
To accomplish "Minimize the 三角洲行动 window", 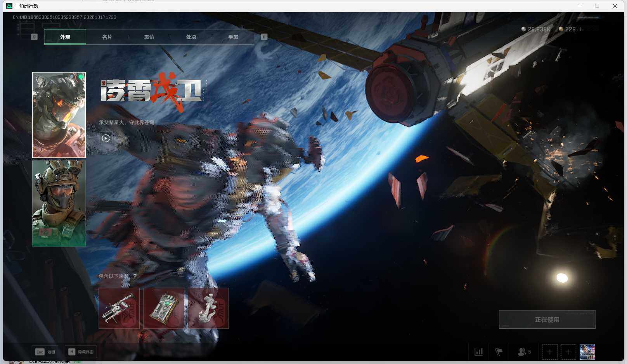I will [x=580, y=6].
